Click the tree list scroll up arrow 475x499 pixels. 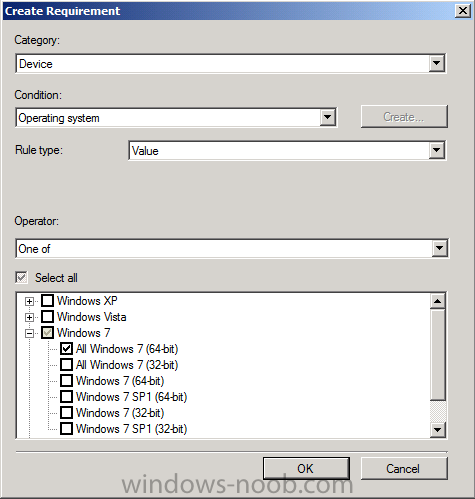(437, 301)
